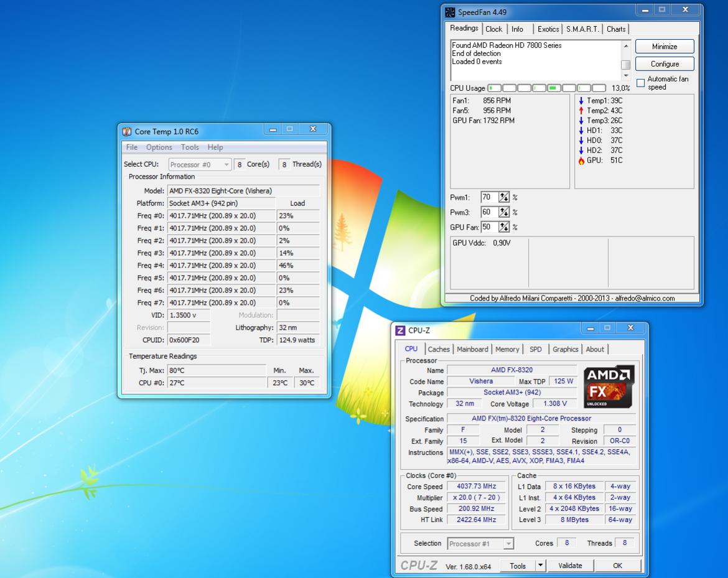The width and height of the screenshot is (728, 578).
Task: Click the AMD FX processor logo
Action: 609,387
